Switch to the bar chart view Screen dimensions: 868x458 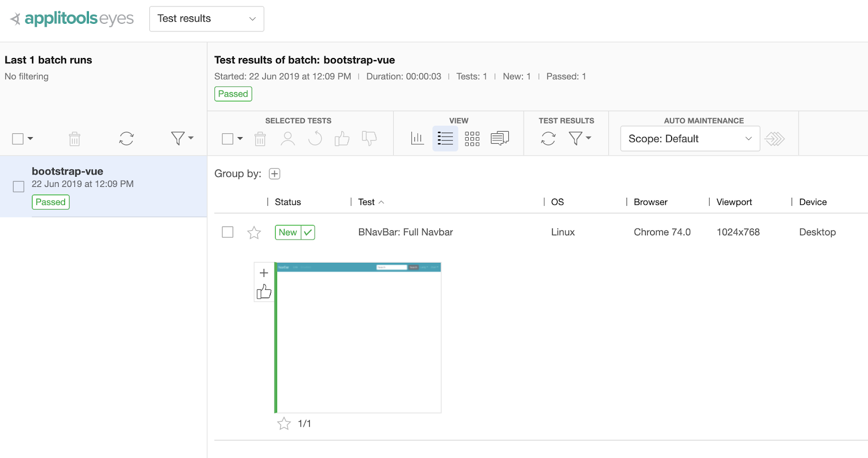click(x=417, y=139)
